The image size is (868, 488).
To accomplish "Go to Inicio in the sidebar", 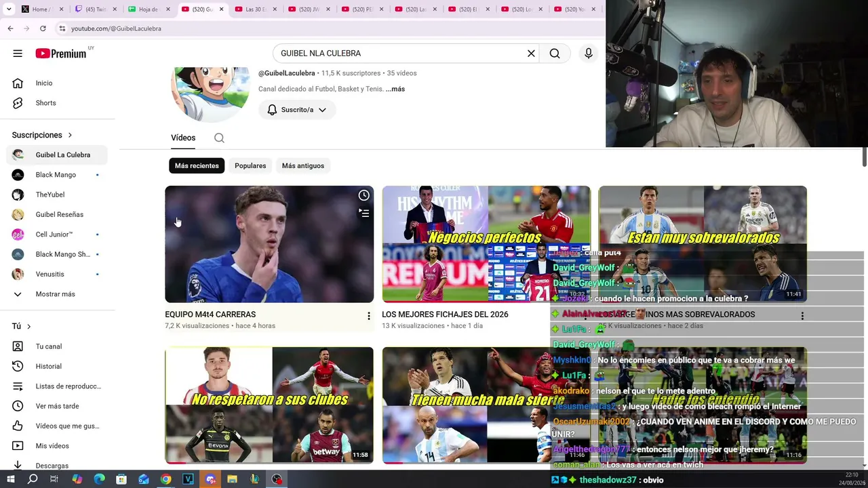I will point(57,83).
